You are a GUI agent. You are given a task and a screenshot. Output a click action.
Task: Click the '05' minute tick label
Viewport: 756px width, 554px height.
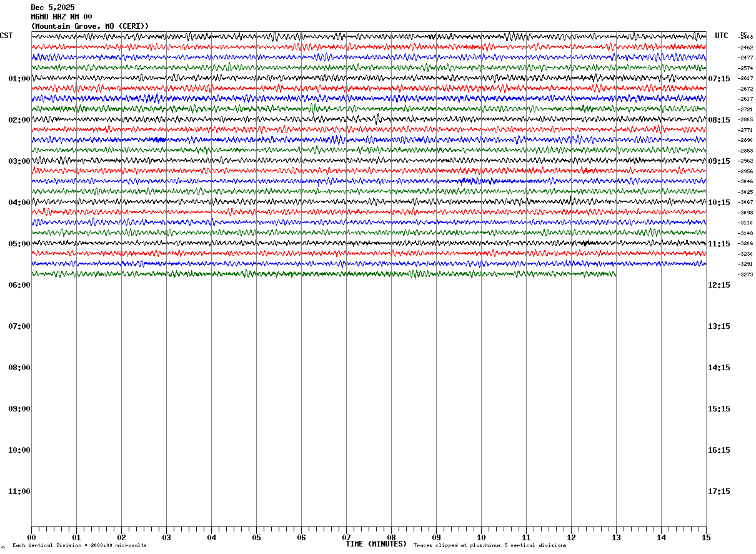click(256, 538)
